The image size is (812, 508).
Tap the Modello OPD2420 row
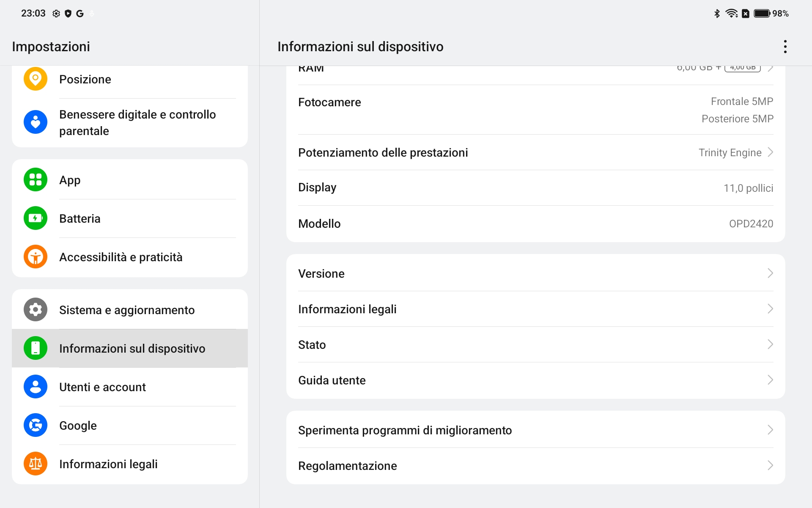(535, 224)
